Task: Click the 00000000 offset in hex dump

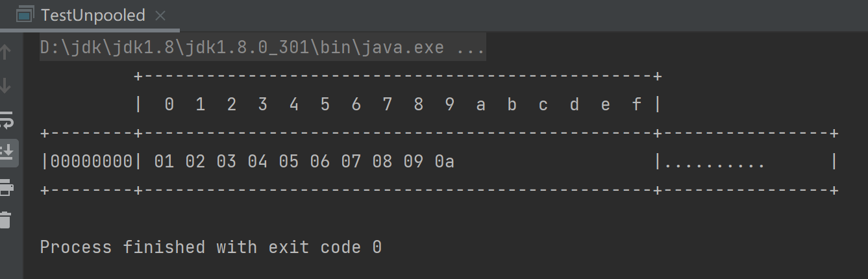Action: click(92, 162)
